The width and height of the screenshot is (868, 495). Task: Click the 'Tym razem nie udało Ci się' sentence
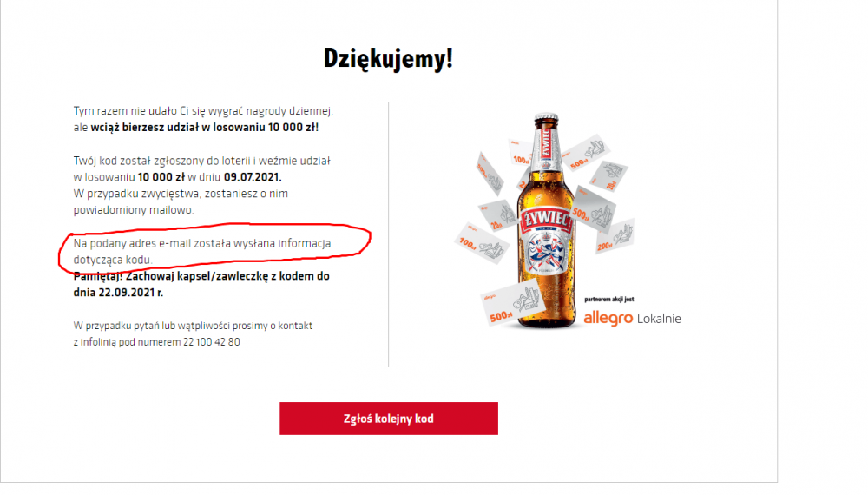(203, 111)
